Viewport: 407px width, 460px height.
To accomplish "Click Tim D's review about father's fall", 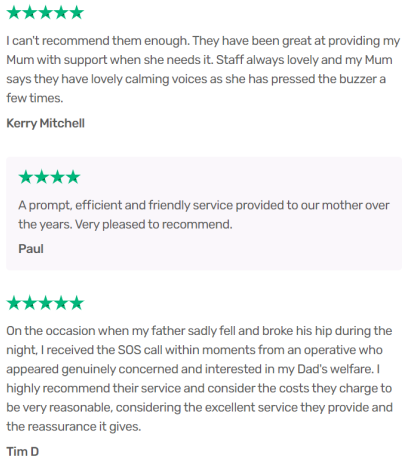I will [x=199, y=379].
